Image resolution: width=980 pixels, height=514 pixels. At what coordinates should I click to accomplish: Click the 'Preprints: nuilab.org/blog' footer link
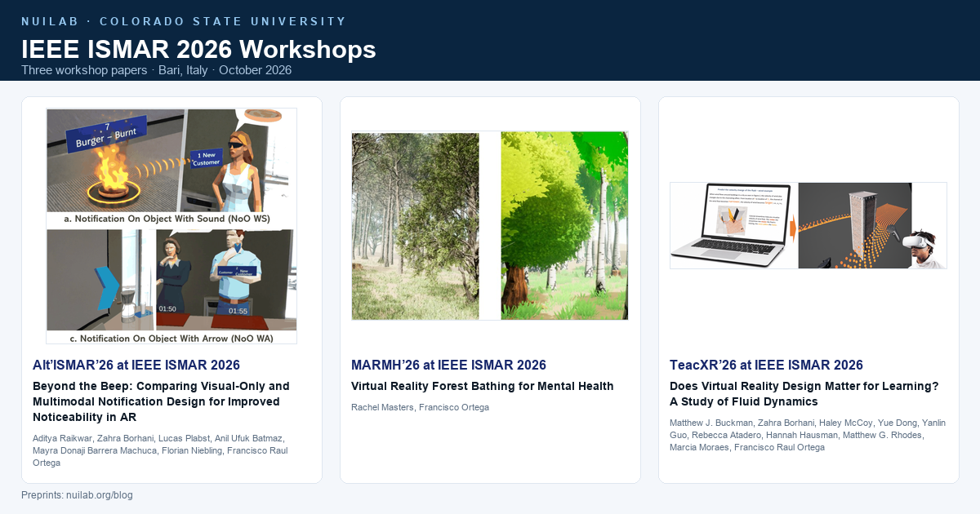click(x=77, y=495)
